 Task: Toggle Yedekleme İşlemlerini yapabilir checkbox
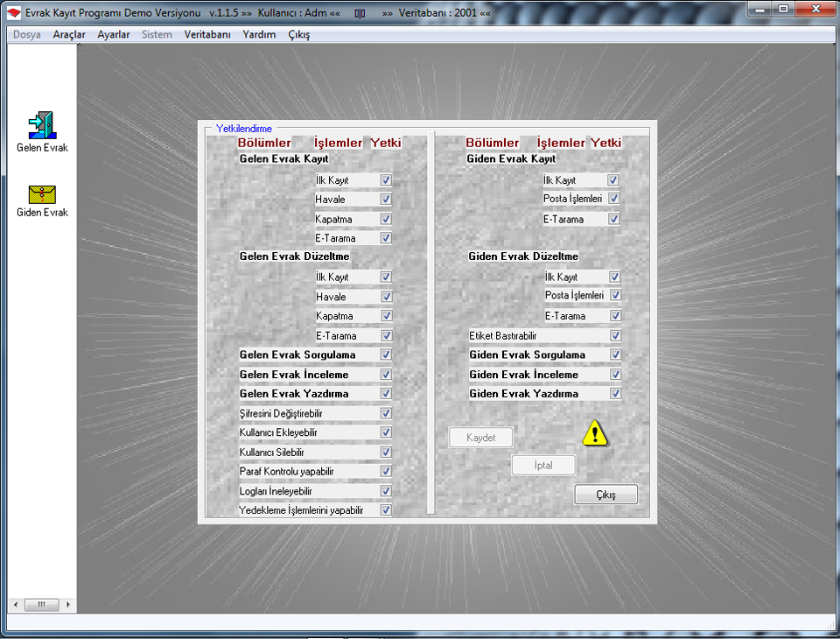coord(386,509)
